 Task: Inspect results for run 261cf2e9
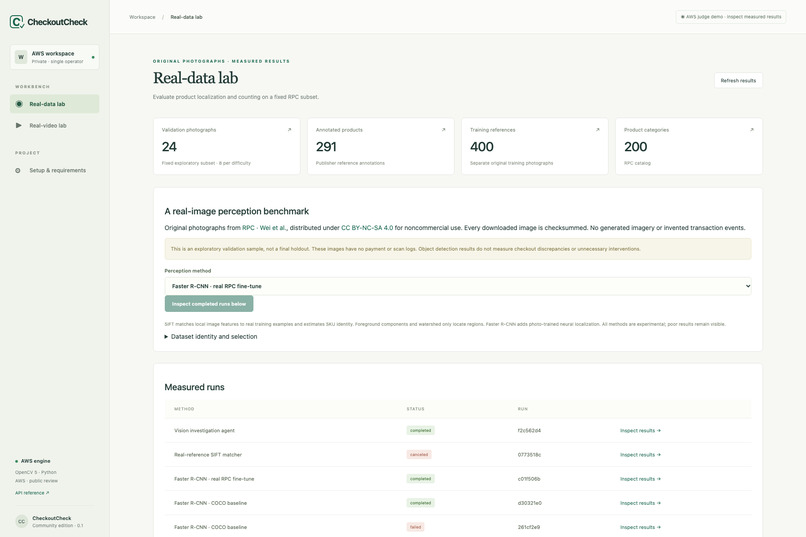[x=640, y=527]
